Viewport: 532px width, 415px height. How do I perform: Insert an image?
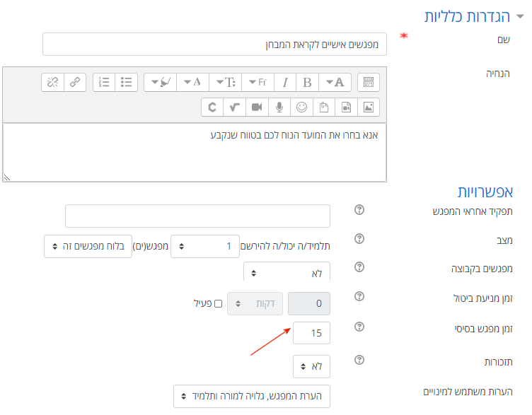click(369, 107)
